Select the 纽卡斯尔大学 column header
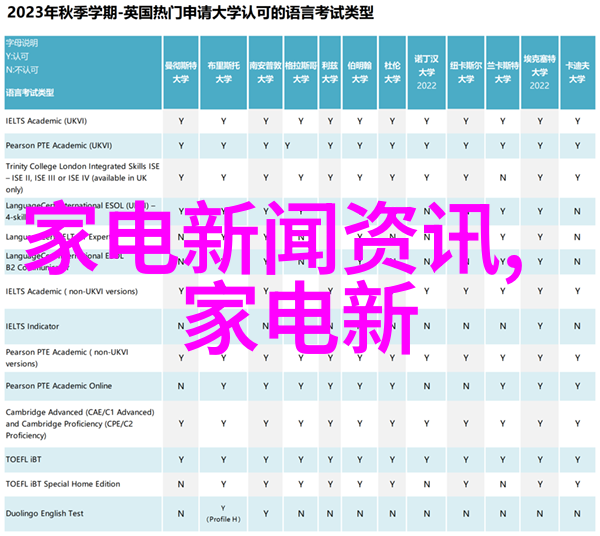This screenshot has height=536, width=600. pyautogui.click(x=466, y=72)
